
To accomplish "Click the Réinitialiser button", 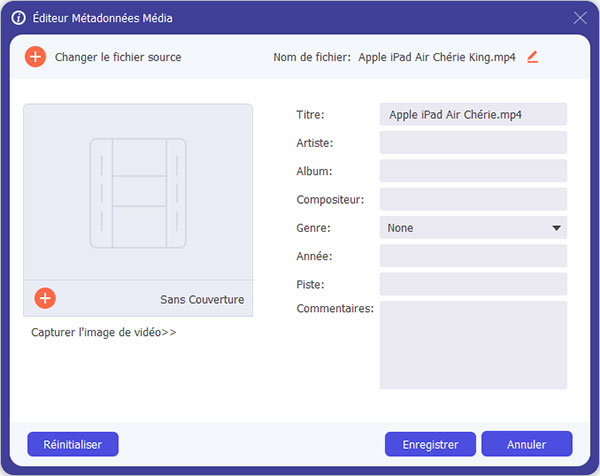I will (x=73, y=443).
